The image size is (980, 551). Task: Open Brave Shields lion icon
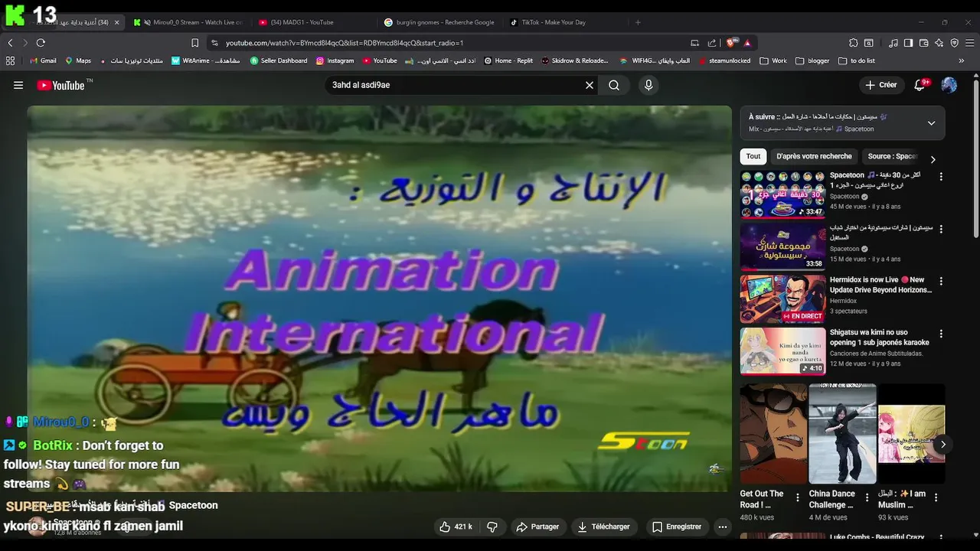732,43
